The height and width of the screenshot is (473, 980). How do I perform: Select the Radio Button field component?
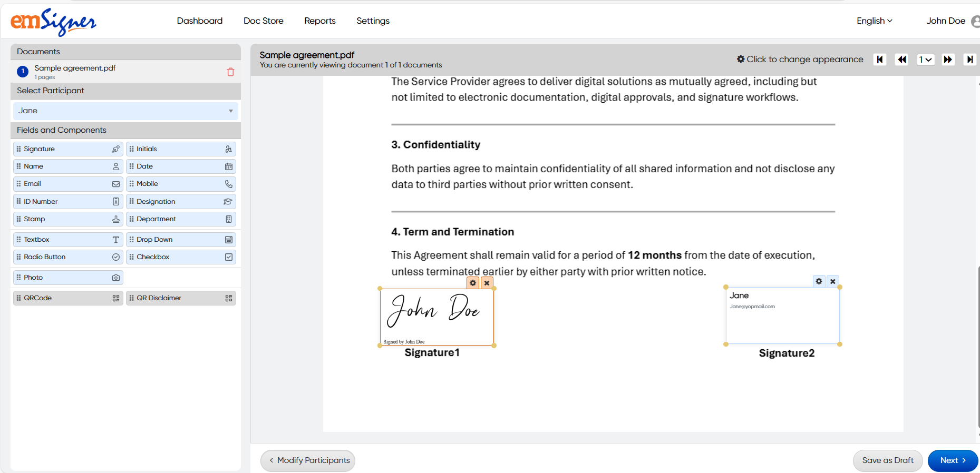68,257
